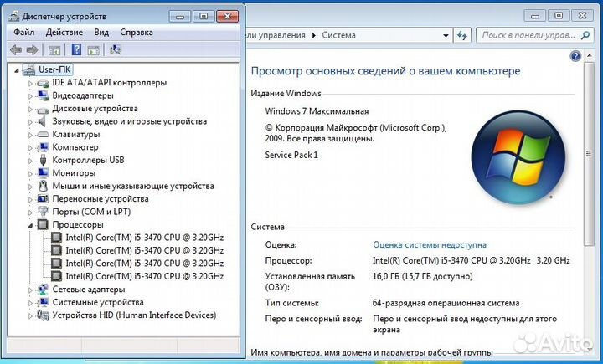Click the mouse devices category icon
This screenshot has height=364, width=603.
tap(43, 186)
